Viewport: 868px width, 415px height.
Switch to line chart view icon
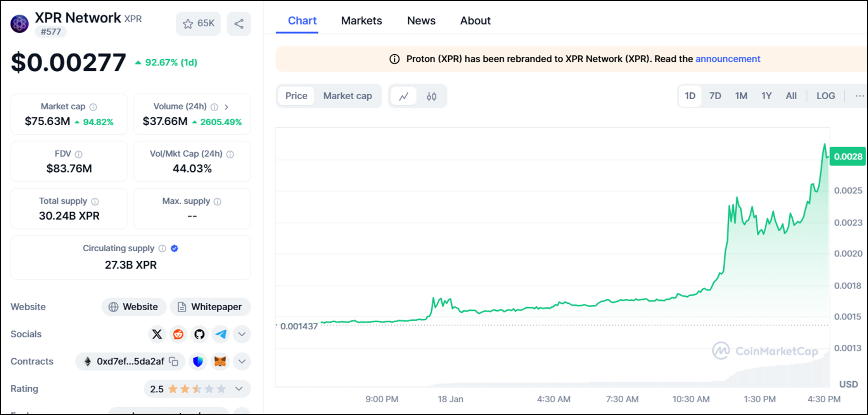(404, 96)
